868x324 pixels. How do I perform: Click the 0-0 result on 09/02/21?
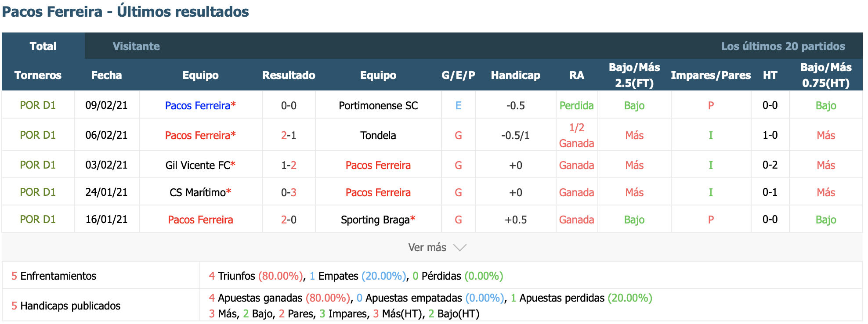[289, 105]
